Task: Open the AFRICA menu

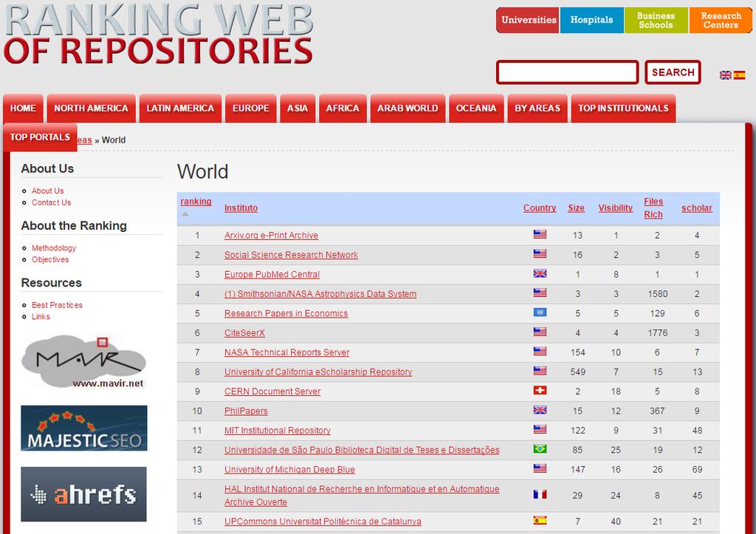Action: coord(343,109)
